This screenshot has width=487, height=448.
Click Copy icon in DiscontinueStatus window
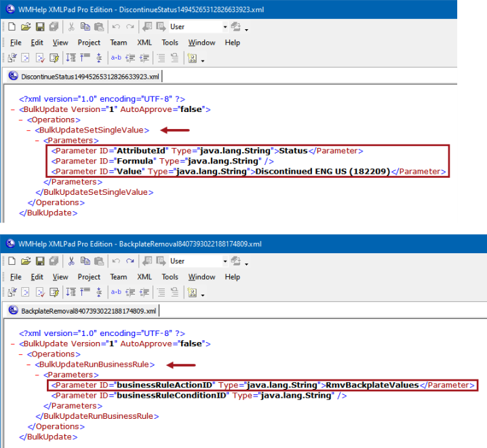pos(85,26)
